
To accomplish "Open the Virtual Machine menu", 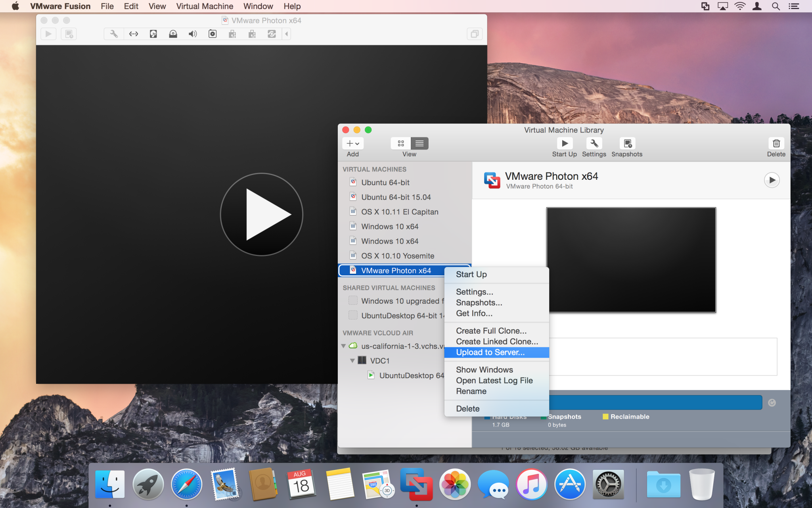I will 205,6.
